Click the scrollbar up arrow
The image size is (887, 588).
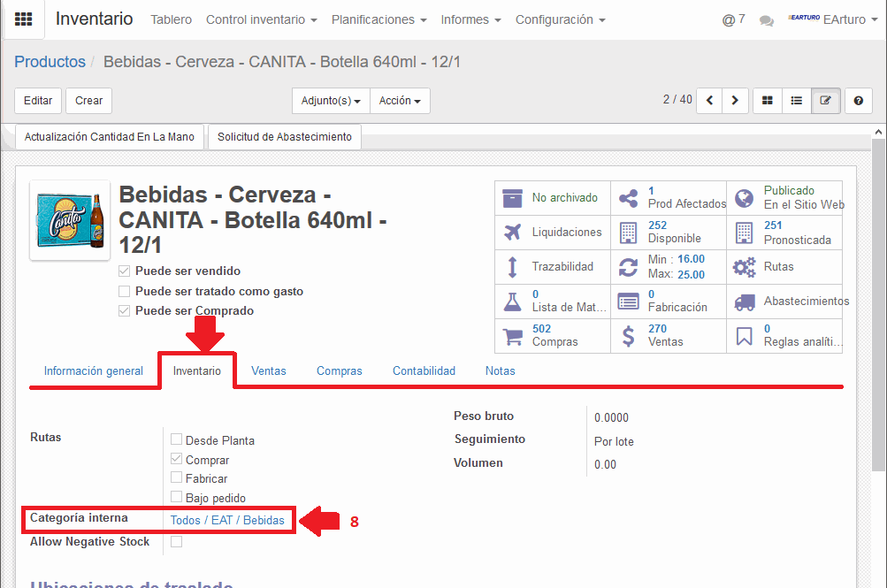coord(878,132)
